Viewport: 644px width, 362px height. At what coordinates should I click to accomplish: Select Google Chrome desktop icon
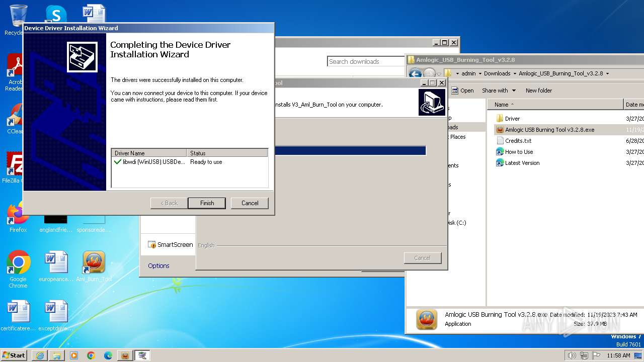pyautogui.click(x=18, y=269)
